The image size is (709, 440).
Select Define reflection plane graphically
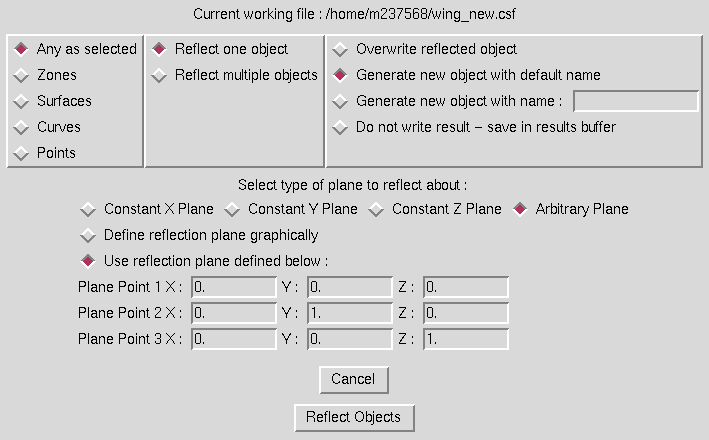point(88,235)
